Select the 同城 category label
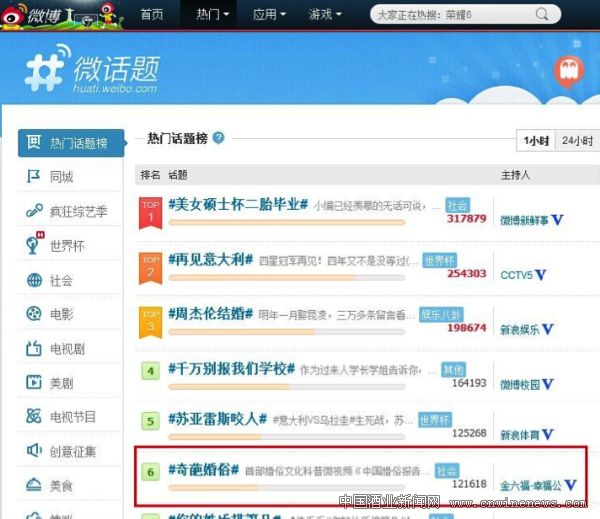Screen dimensions: 600x519 click(x=61, y=177)
